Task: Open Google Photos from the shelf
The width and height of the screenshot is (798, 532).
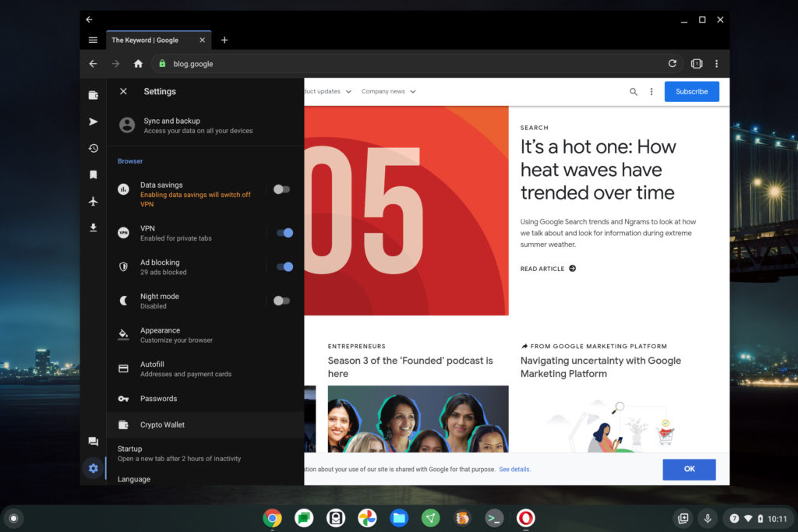Action: (367, 518)
